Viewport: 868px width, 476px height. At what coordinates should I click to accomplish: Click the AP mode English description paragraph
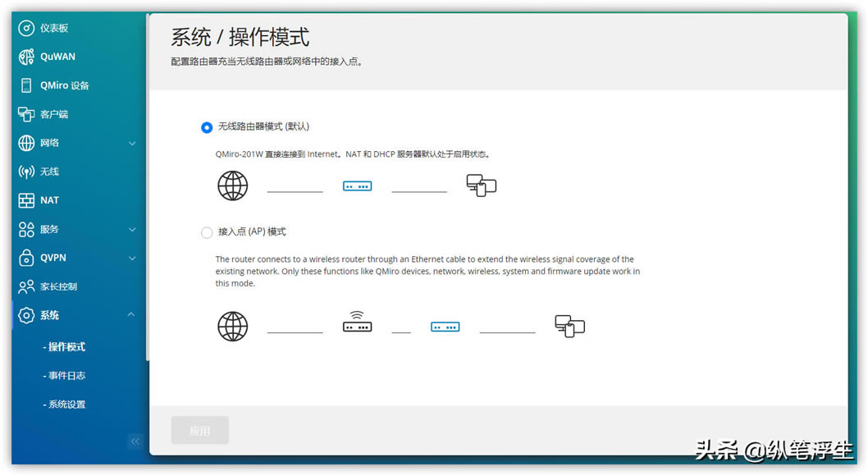point(427,271)
